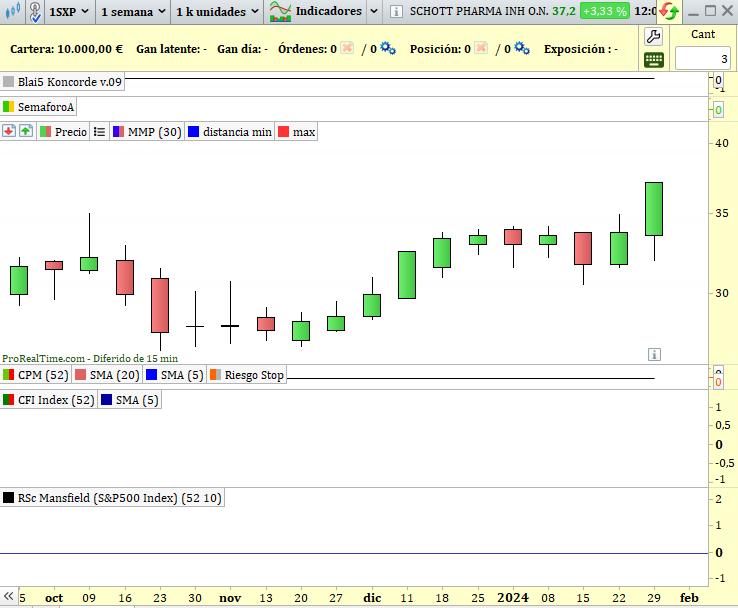This screenshot has height=608, width=738.
Task: Click the Cant quantity input field
Action: pos(703,58)
